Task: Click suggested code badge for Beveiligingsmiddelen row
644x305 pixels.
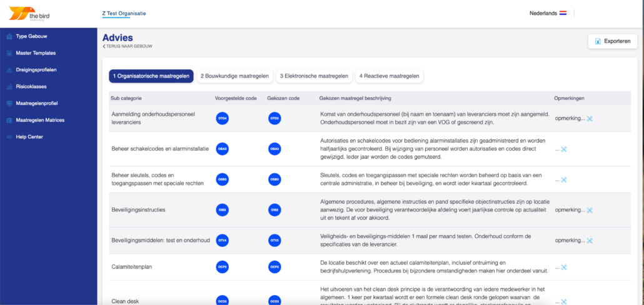Action: pos(222,241)
